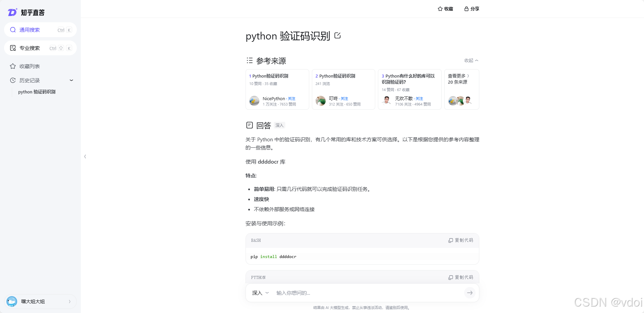Viewport: 644px width, 313px height.
Task: Click text pip install ddddocr
Action: point(273,257)
